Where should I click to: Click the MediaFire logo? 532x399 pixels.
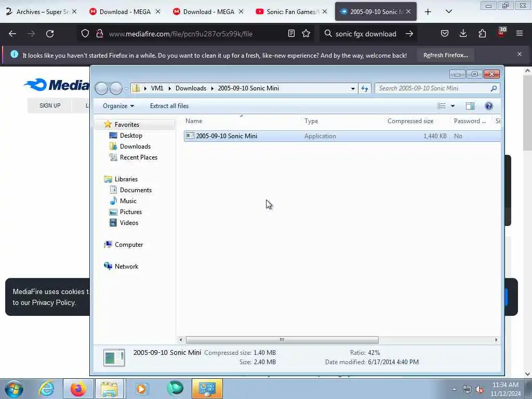pyautogui.click(x=56, y=85)
